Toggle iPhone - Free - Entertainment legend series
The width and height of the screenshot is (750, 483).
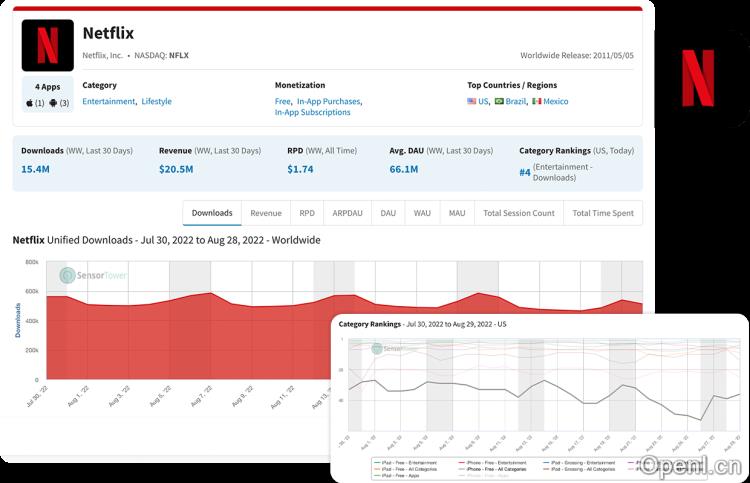click(x=493, y=462)
